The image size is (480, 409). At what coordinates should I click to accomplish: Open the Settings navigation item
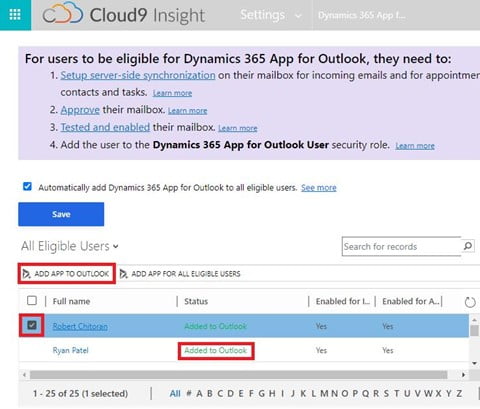[x=263, y=15]
